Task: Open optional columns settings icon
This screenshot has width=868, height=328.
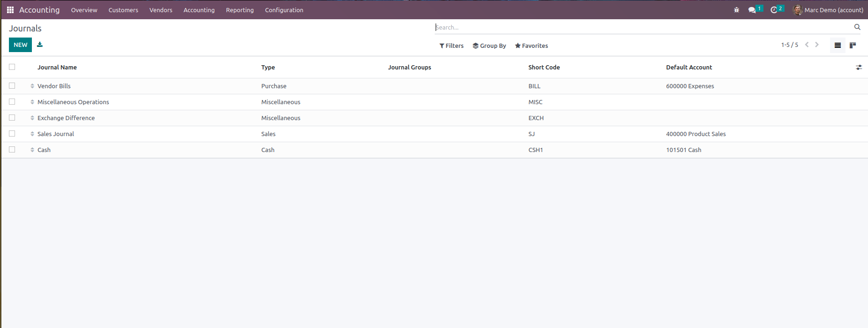Action: point(859,68)
